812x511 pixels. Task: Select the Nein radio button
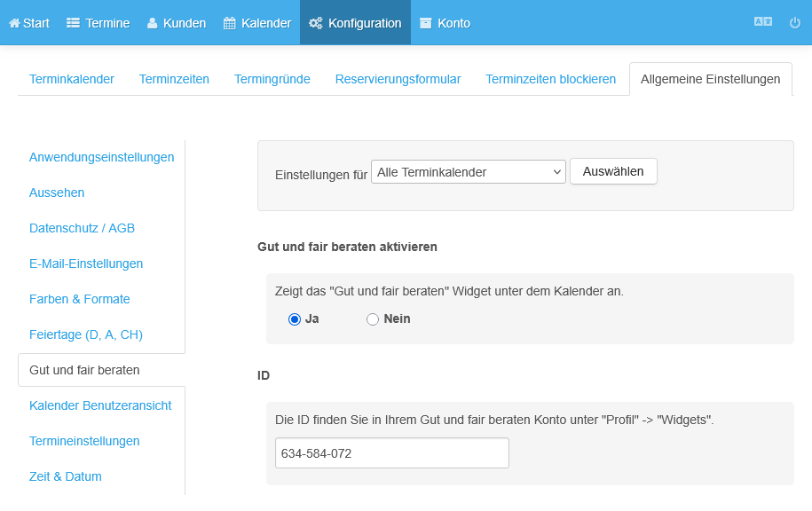click(373, 319)
